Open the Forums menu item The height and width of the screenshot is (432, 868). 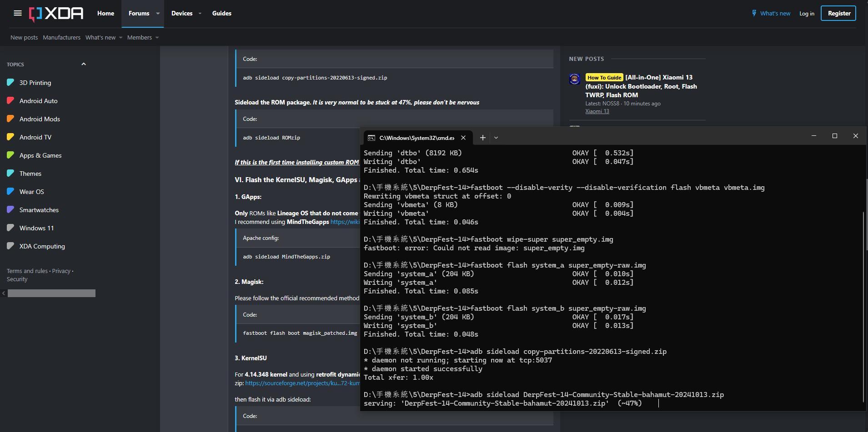(x=139, y=13)
